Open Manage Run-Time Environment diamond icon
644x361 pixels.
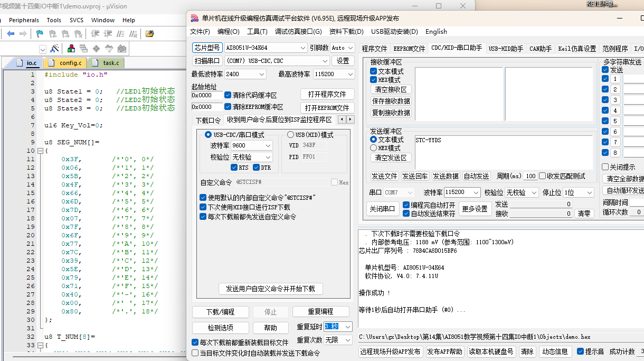97,49
